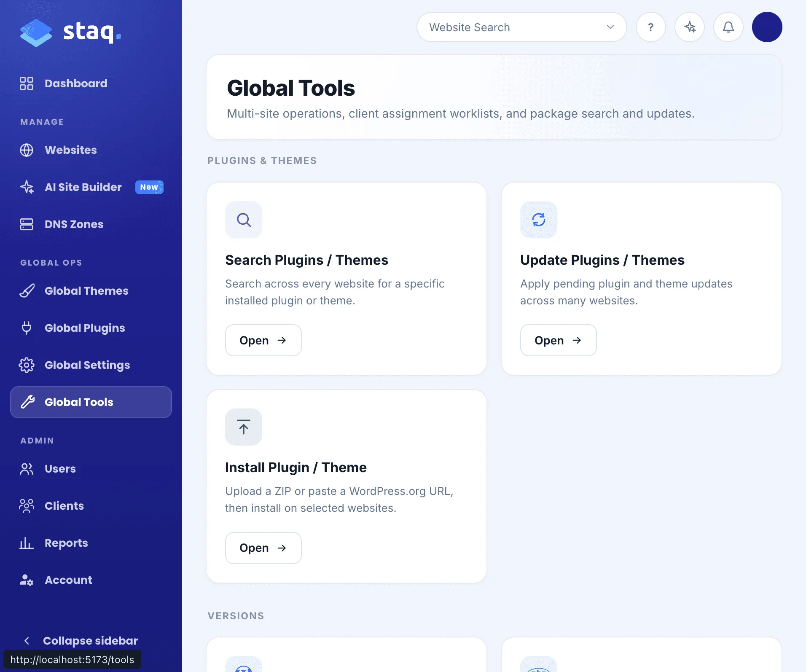Click the Websites globe icon

coord(27,150)
